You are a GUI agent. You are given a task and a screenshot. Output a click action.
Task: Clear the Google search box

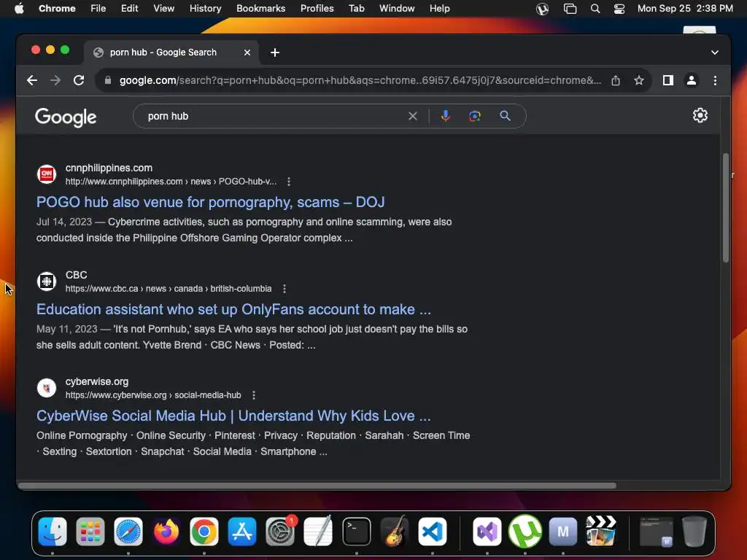tap(413, 116)
